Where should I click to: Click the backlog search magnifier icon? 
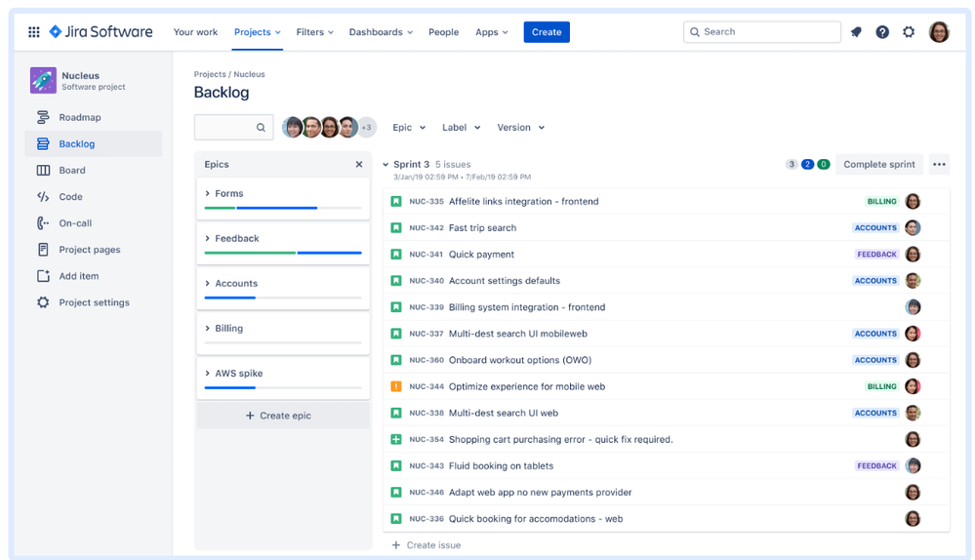[x=261, y=128]
